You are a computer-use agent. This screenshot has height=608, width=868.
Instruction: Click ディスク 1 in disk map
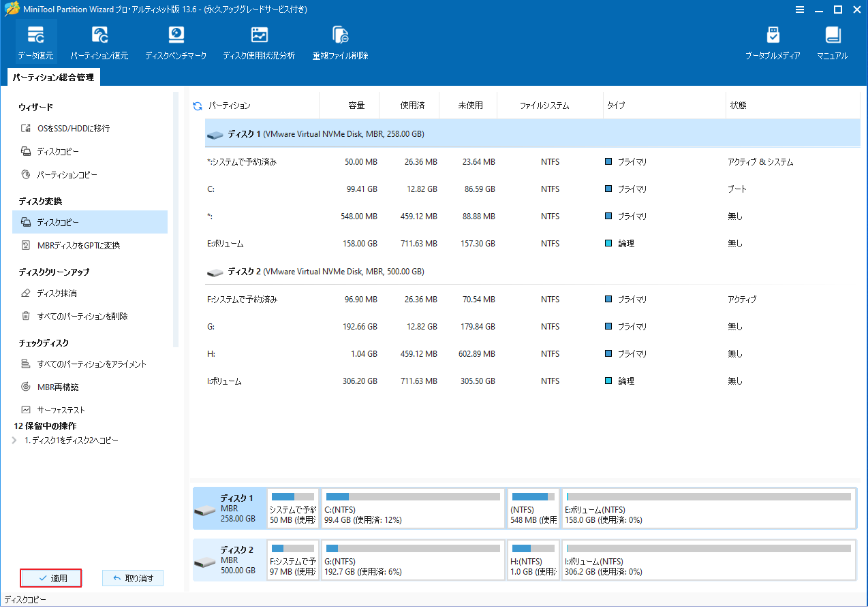tap(229, 508)
